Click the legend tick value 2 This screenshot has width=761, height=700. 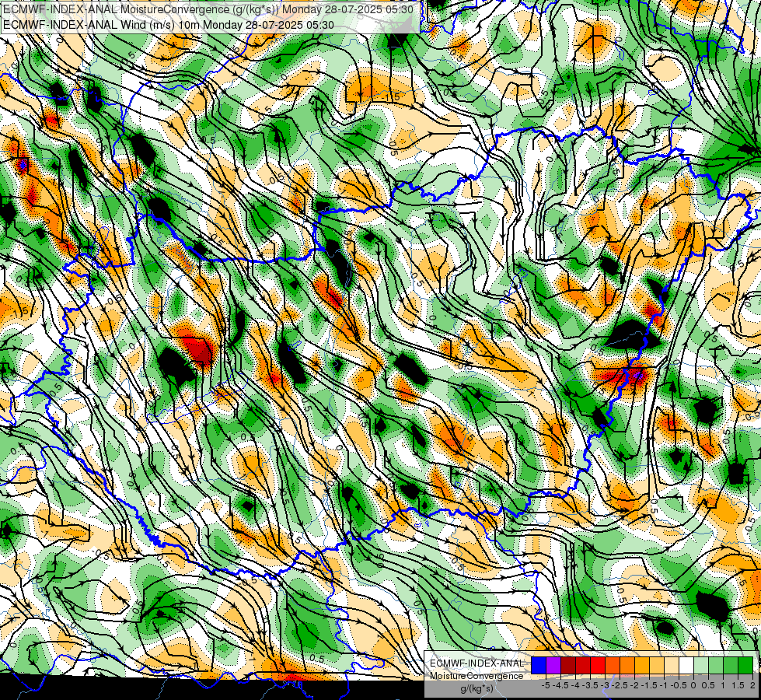pyautogui.click(x=752, y=685)
